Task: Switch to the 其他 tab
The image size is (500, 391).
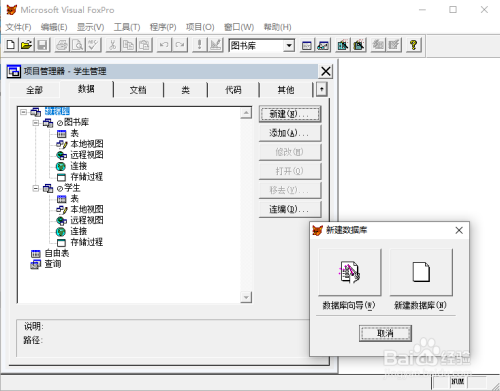Action: pos(286,90)
